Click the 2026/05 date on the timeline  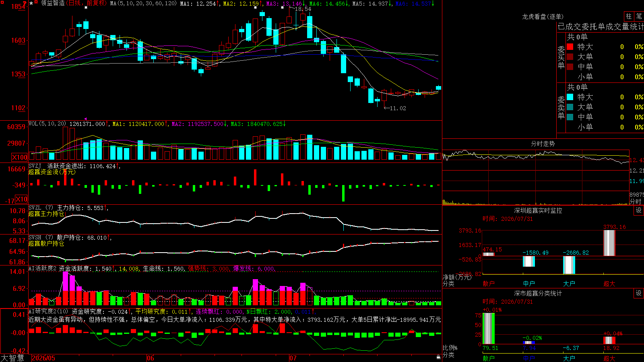pos(43,358)
